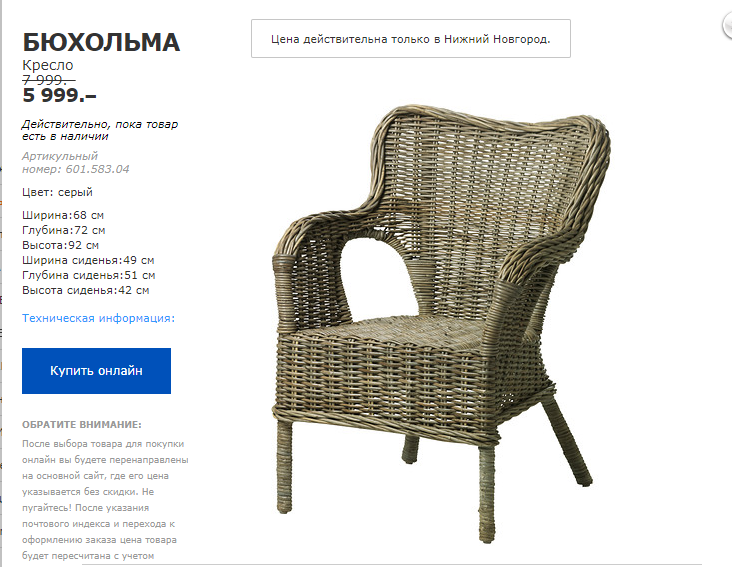Click the Глубина:72 см dimension line

tap(63, 230)
